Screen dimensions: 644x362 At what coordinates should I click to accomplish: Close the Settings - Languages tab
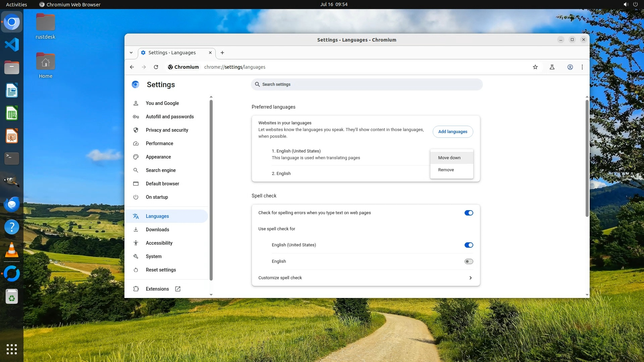pos(210,53)
